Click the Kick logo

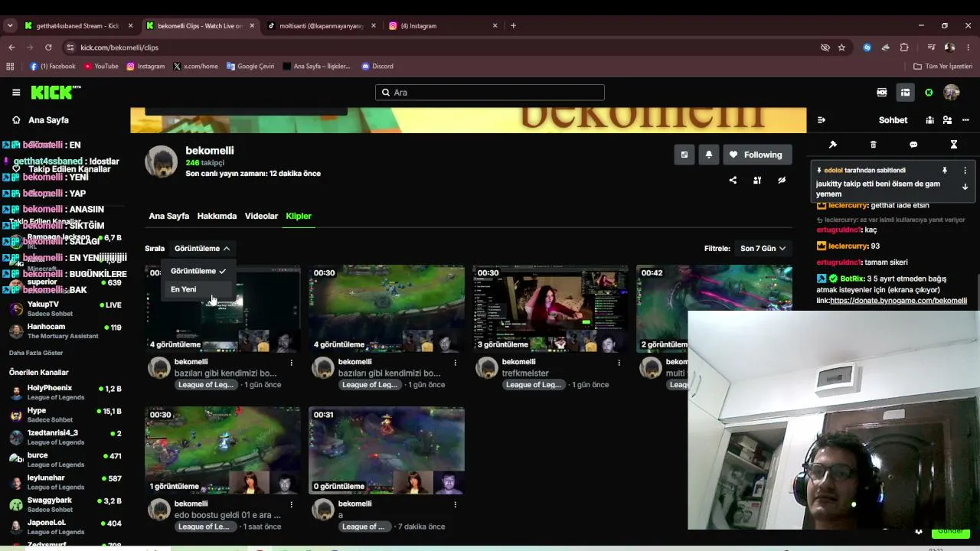point(56,93)
